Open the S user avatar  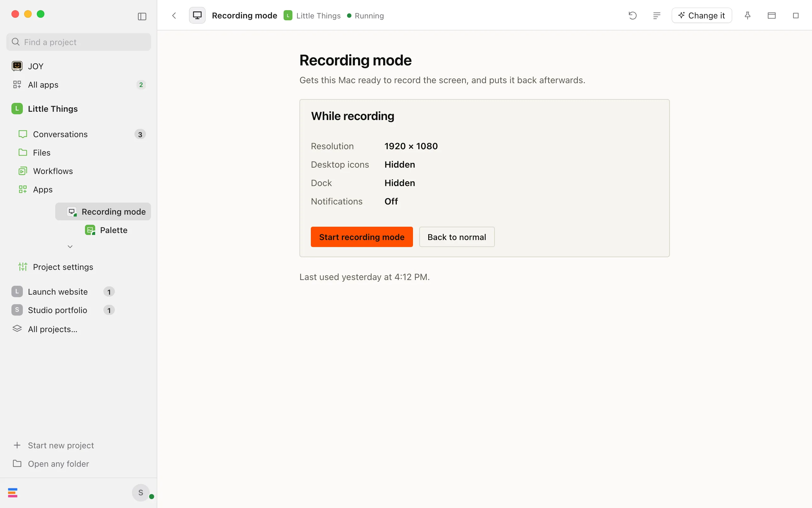[141, 493]
